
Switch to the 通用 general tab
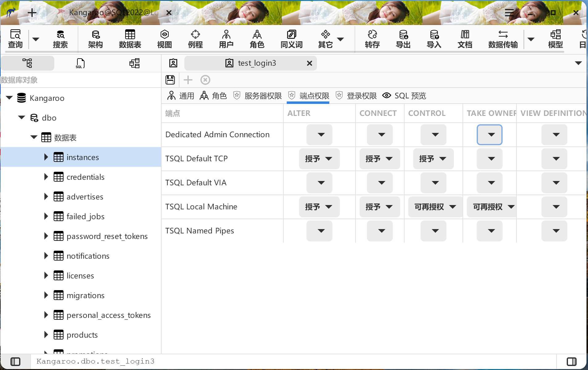(x=180, y=96)
